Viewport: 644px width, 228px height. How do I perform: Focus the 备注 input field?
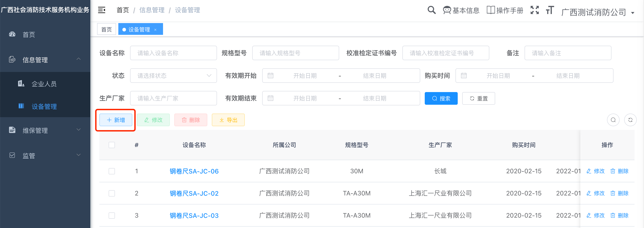tap(568, 53)
